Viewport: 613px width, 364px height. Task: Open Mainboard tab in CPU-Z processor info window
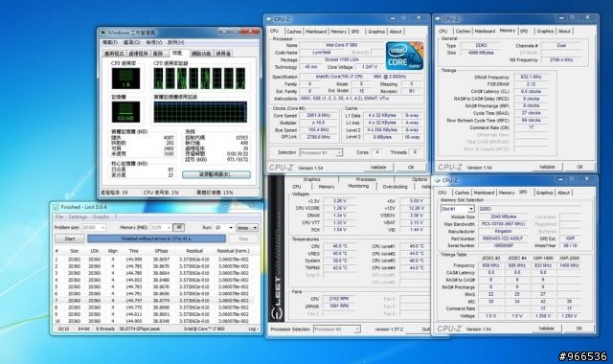click(316, 32)
